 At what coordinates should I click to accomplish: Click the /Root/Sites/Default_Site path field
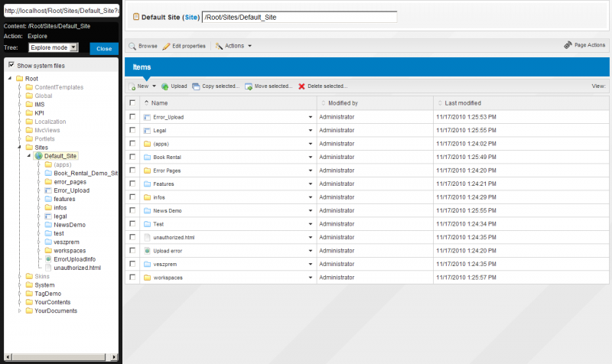(x=299, y=17)
